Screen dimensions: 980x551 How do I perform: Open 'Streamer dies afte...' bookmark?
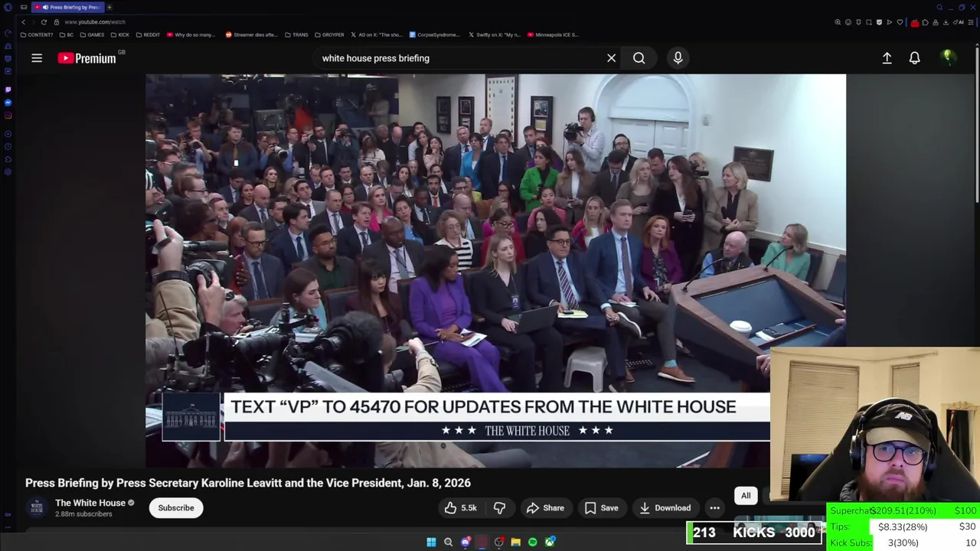coord(251,34)
